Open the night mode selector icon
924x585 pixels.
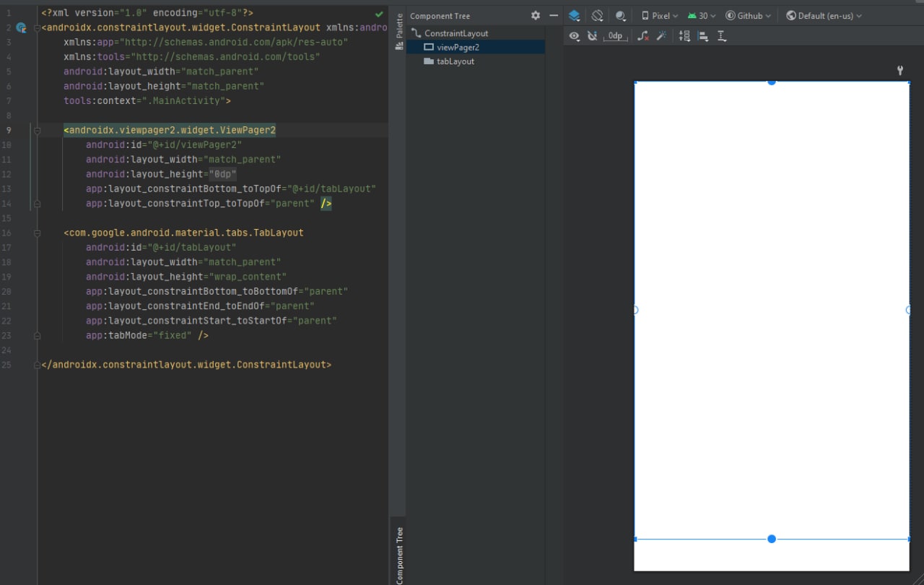(620, 15)
